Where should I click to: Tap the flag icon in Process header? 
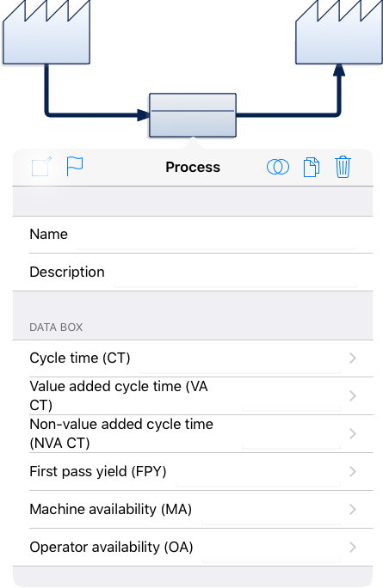75,167
